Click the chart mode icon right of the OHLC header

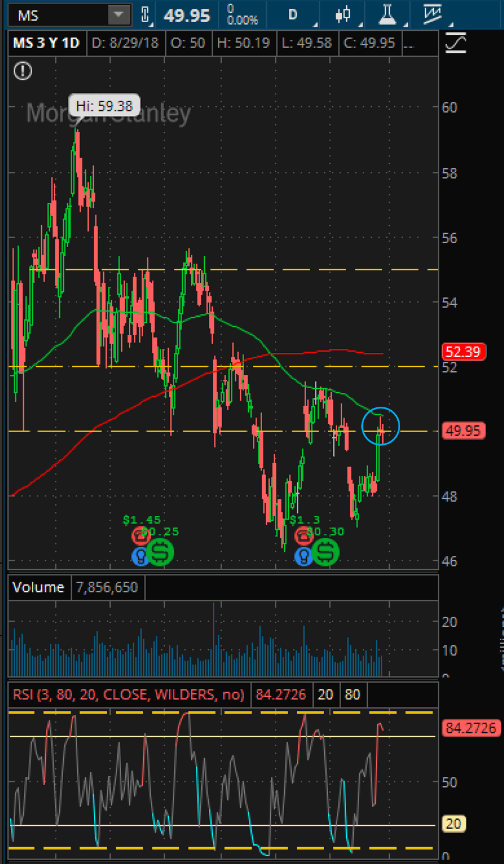point(455,42)
